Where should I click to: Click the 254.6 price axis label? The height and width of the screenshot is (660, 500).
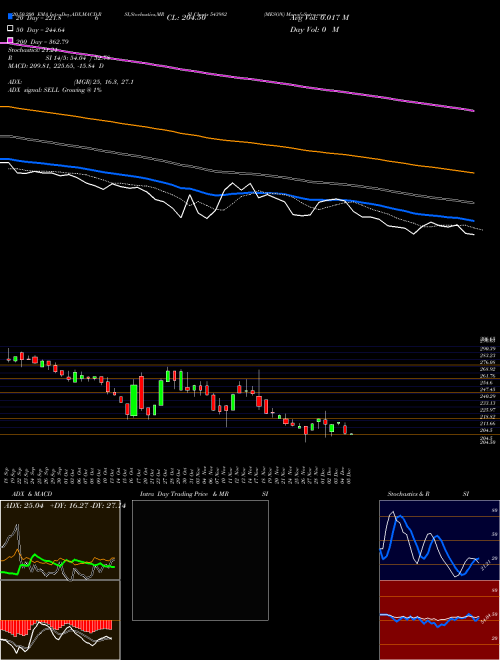pyautogui.click(x=486, y=383)
